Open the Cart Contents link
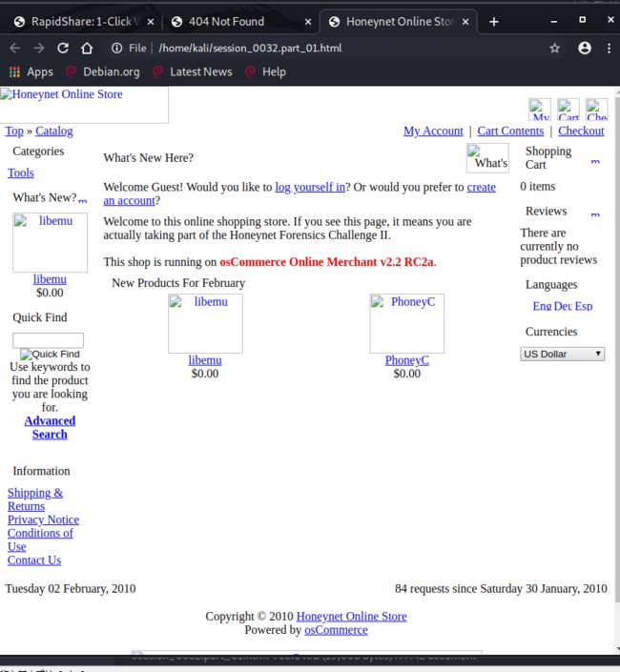The height and width of the screenshot is (672, 620). coord(510,131)
